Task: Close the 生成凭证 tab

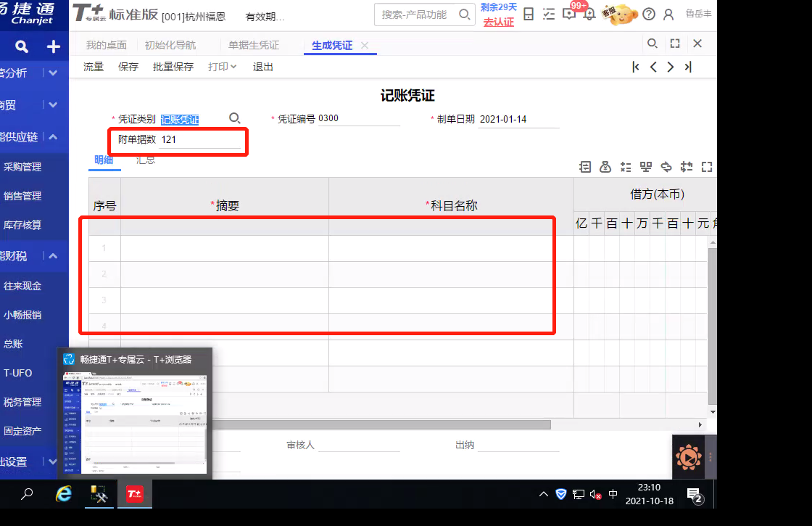Action: [x=365, y=46]
